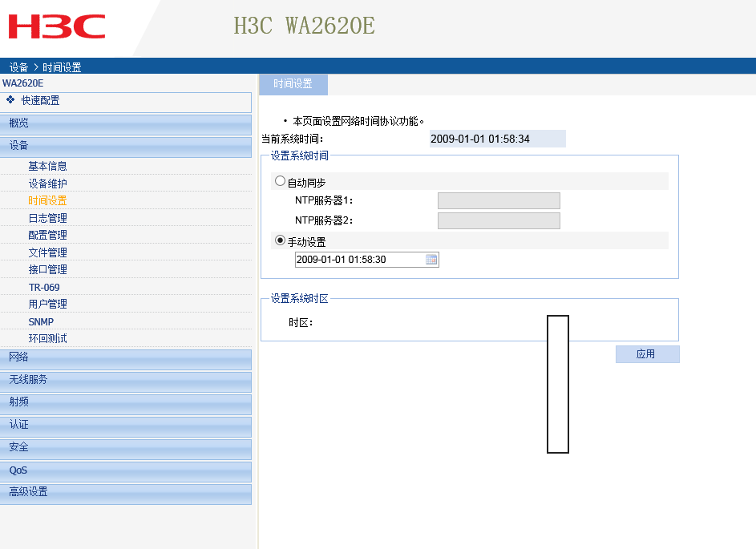Expand the 安全 menu section
Screen dimensions: 756x549
(125, 448)
